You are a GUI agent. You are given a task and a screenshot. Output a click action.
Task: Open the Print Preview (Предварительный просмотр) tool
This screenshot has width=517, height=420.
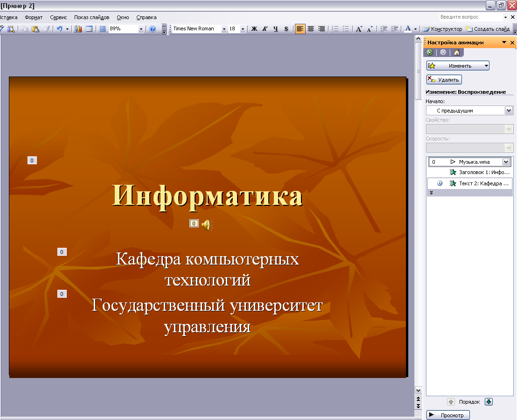pos(11,29)
